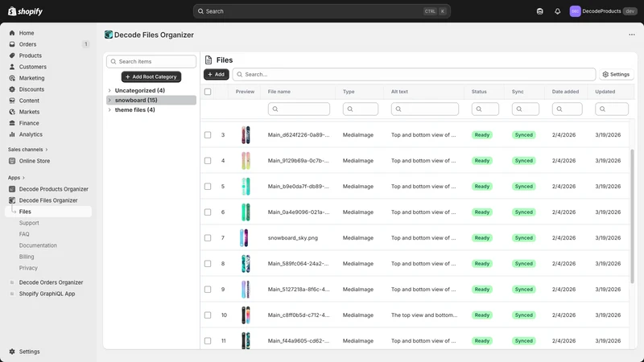Open the Products tag icon
The height and width of the screenshot is (362, 644).
(12, 56)
